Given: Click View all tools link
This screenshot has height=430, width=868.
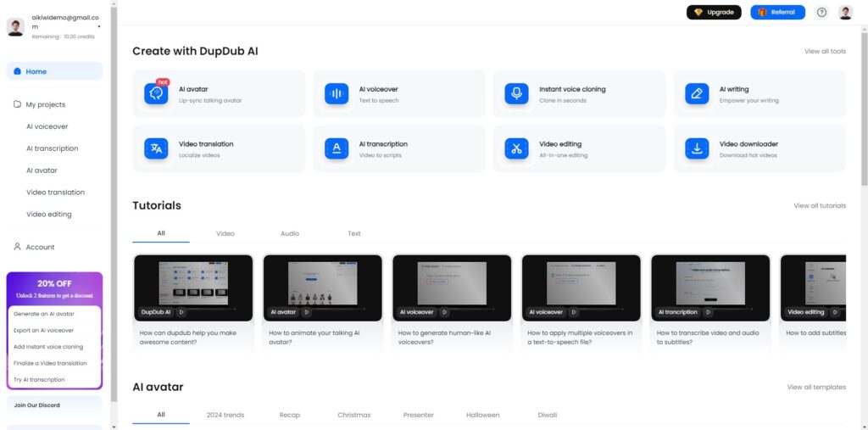Looking at the screenshot, I should (825, 51).
